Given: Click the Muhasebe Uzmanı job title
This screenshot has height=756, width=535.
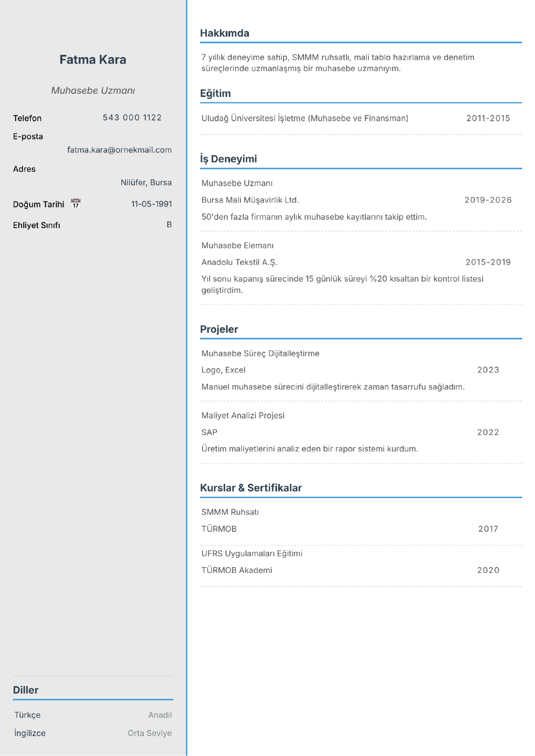Looking at the screenshot, I should click(93, 90).
